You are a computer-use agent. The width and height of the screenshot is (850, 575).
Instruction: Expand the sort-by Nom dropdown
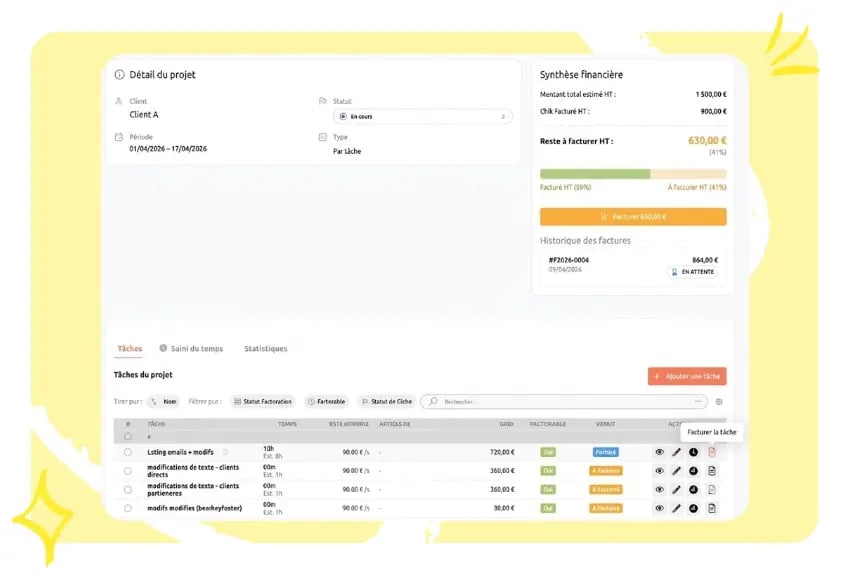coord(164,401)
